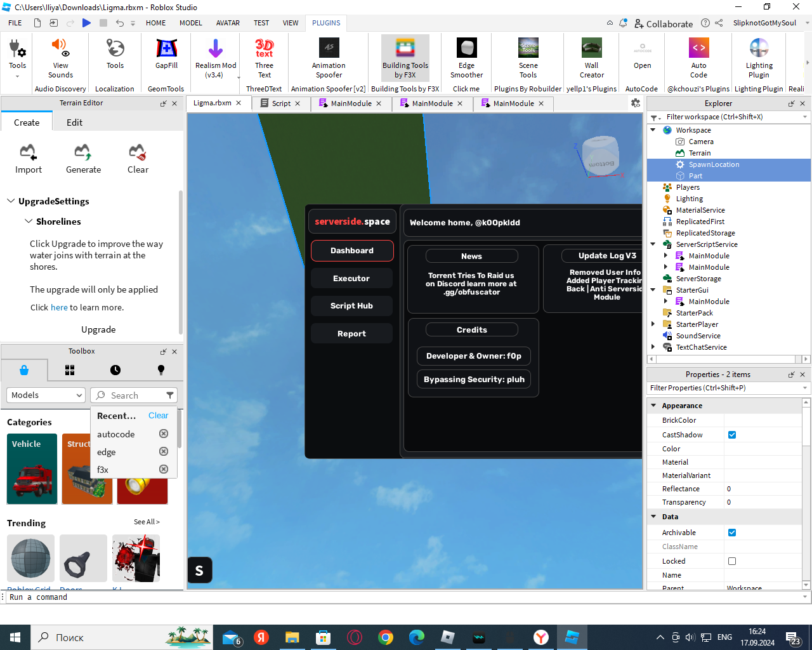Select terrain Import tool
This screenshot has height=650, width=812.
tap(28, 159)
